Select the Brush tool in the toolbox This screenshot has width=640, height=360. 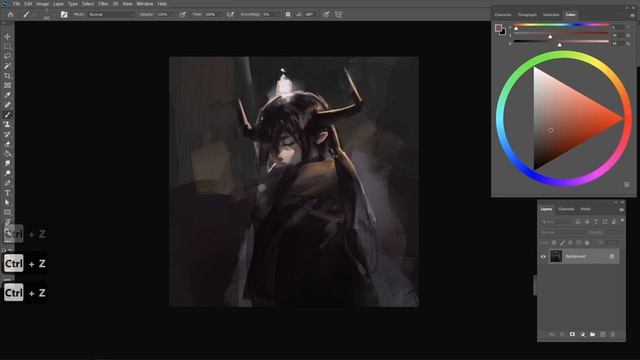(x=7, y=115)
